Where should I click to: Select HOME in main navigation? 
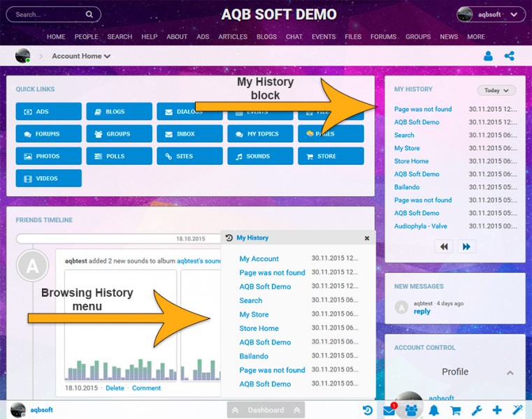[56, 36]
